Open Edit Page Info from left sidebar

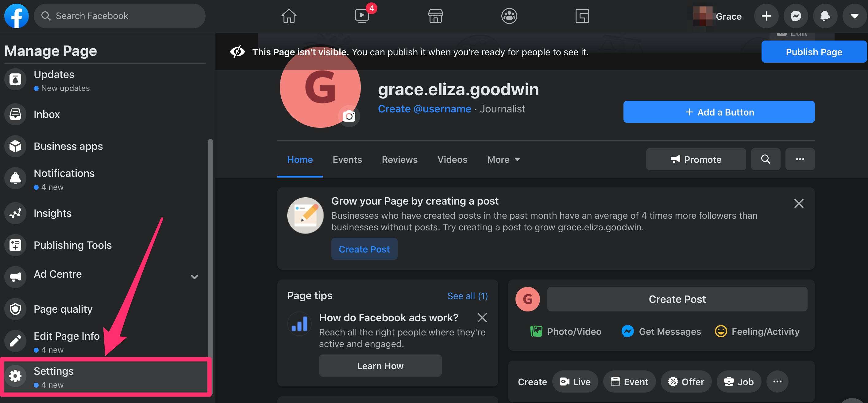(67, 338)
